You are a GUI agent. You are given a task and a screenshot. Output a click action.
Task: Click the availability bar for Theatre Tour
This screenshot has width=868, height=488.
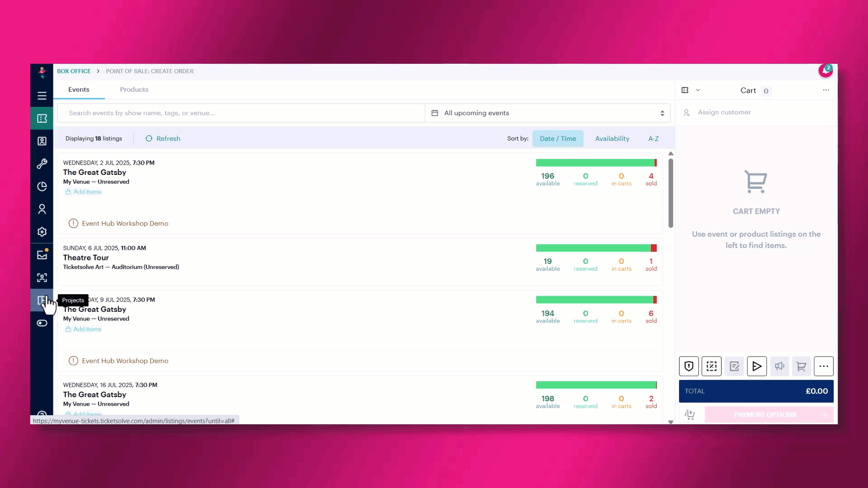tap(596, 248)
